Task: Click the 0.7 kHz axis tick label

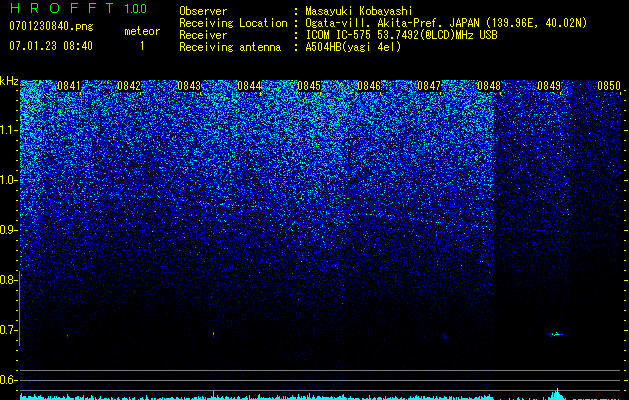Action: coord(7,330)
